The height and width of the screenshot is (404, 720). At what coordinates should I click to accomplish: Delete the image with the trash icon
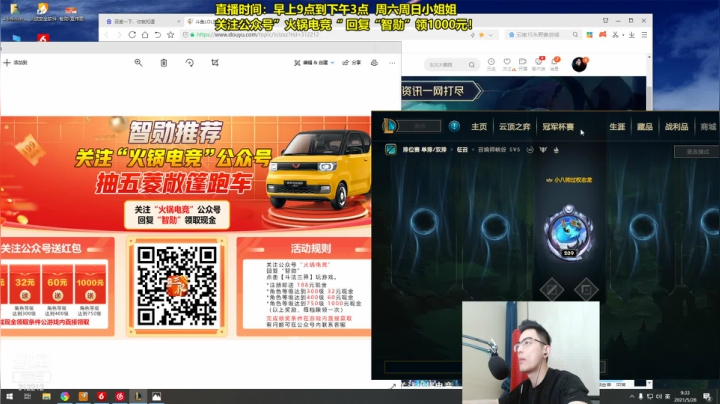(x=164, y=63)
